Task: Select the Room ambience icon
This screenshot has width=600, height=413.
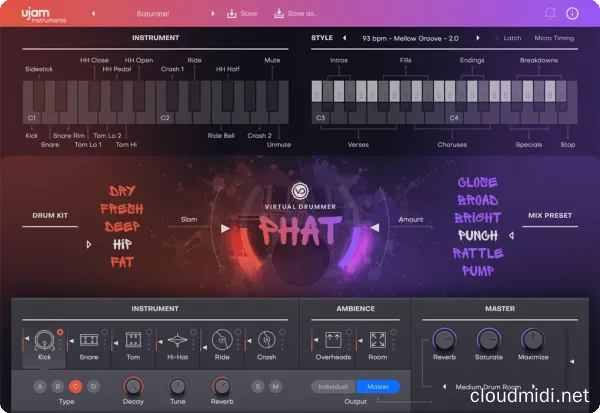Action: [x=378, y=340]
